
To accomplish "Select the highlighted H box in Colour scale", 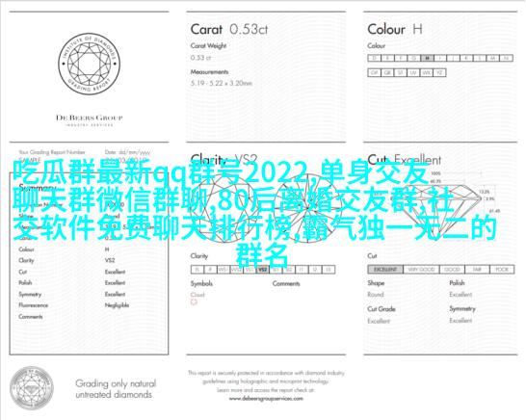I will [427, 59].
